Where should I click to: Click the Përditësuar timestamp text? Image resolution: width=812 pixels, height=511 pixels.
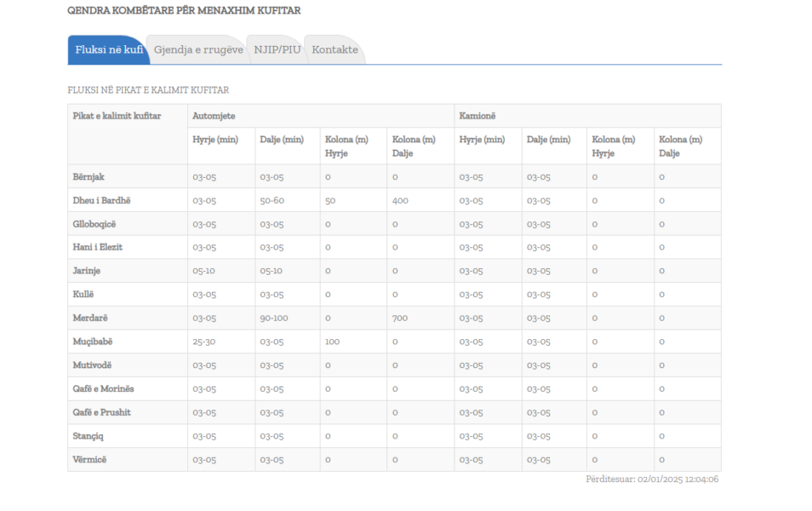(x=652, y=479)
